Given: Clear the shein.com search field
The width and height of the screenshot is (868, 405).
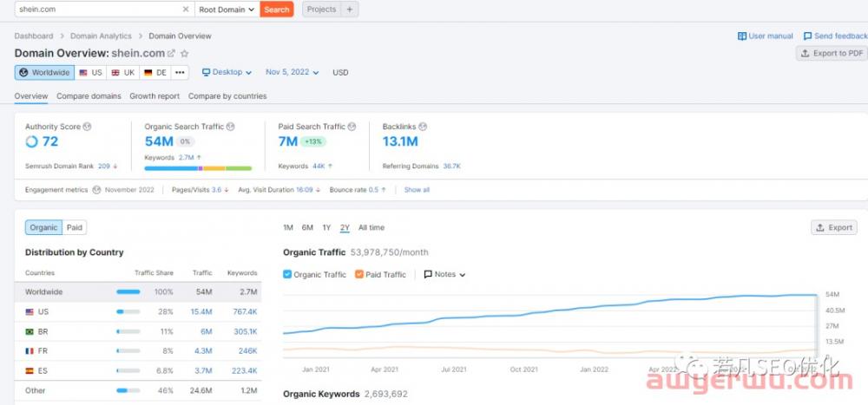Looking at the screenshot, I should point(186,10).
